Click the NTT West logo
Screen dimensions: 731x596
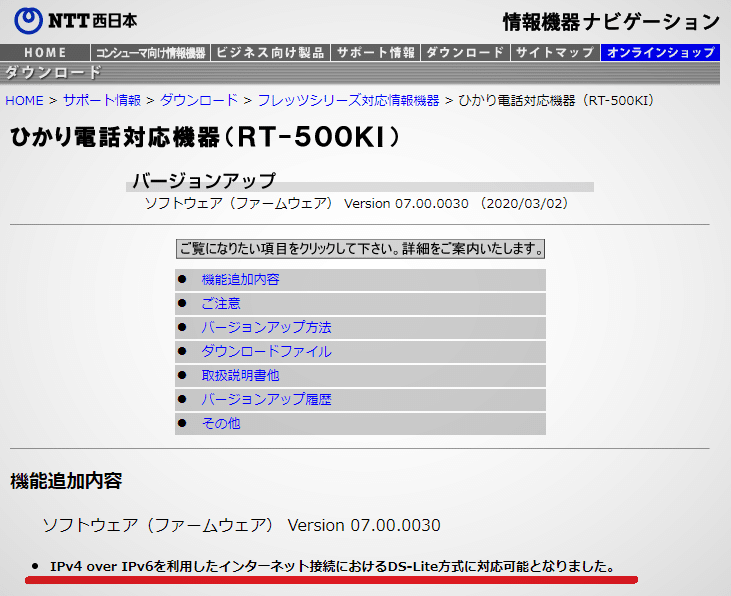(x=75, y=21)
